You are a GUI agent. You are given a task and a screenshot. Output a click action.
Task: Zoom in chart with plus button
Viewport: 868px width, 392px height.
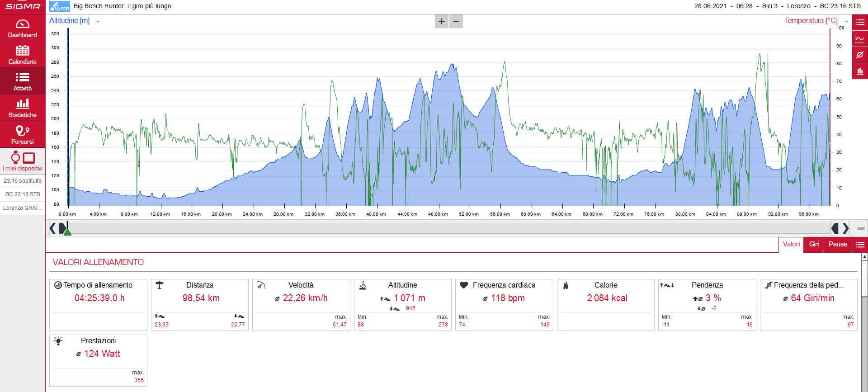(x=442, y=21)
